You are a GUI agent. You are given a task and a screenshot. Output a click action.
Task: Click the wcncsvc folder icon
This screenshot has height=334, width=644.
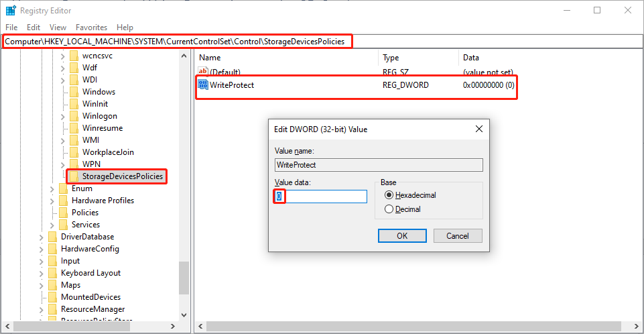(x=74, y=56)
